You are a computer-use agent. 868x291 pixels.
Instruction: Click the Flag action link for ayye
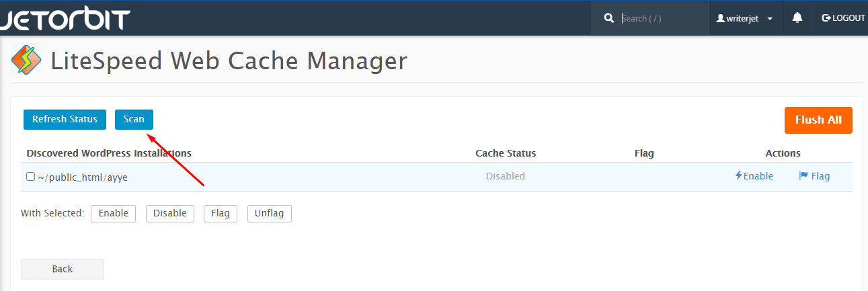(814, 176)
